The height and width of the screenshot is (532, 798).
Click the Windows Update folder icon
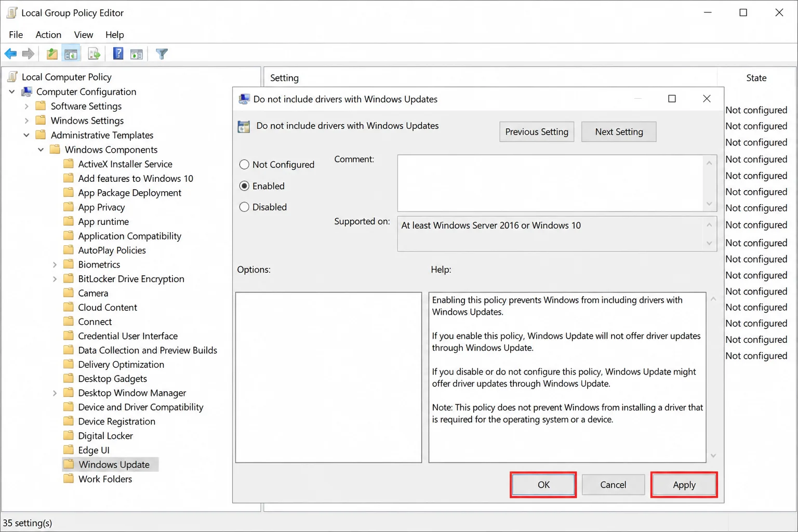click(69, 464)
